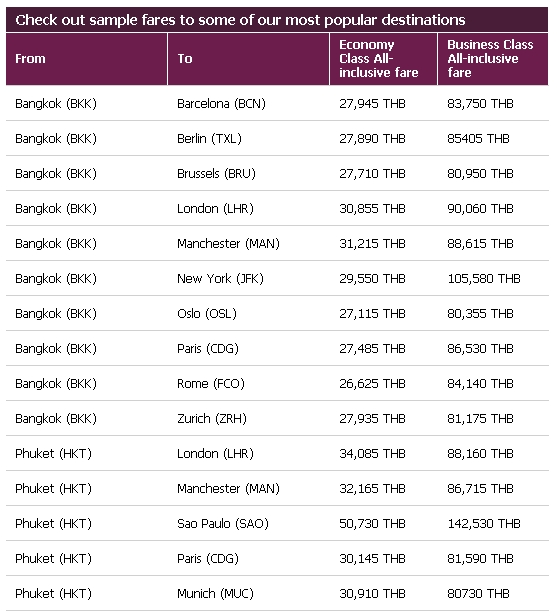557x616 pixels.
Task: Select the Rome (FCO) destination
Action: [211, 383]
